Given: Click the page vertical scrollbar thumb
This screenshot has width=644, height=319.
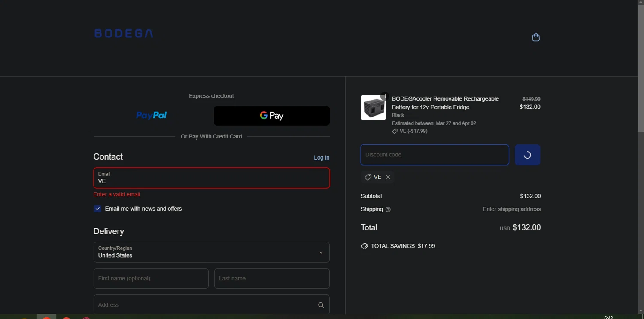Looking at the screenshot, I should [641, 69].
